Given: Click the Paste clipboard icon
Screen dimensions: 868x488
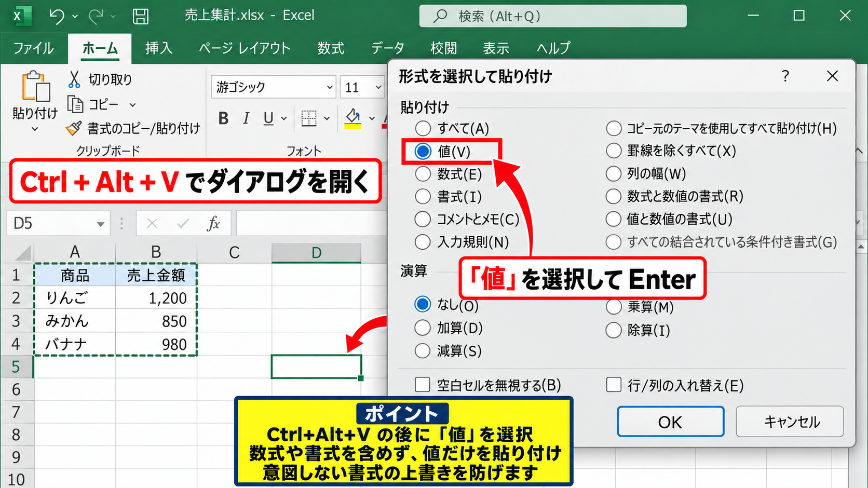Looking at the screenshot, I should 35,86.
